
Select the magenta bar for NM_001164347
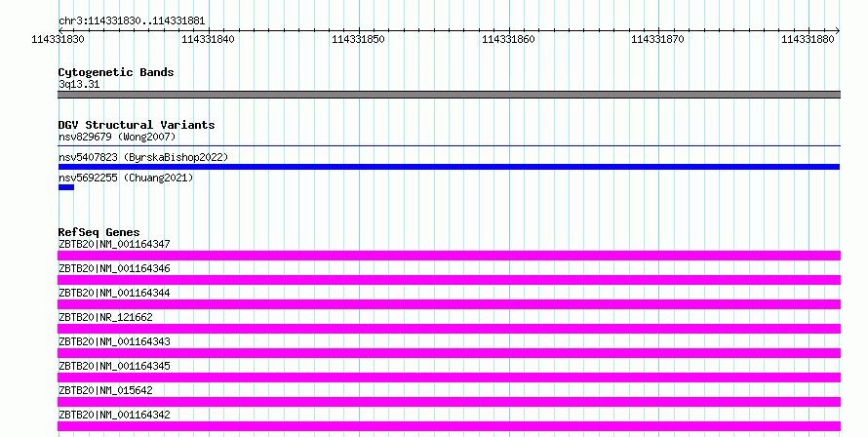[449, 256]
